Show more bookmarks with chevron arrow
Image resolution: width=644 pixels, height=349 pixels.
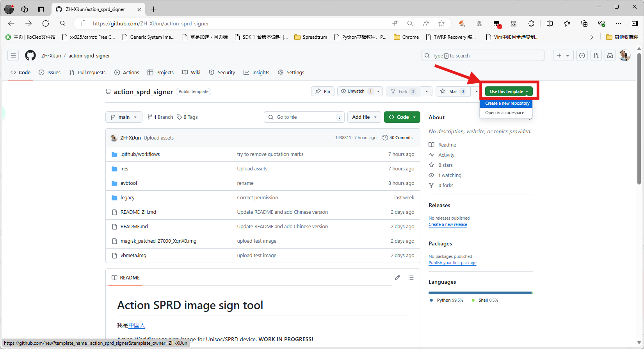pos(592,37)
